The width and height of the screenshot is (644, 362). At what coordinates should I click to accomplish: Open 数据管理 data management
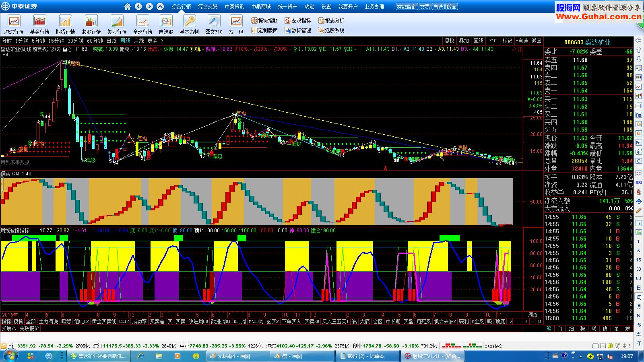pyautogui.click(x=298, y=30)
